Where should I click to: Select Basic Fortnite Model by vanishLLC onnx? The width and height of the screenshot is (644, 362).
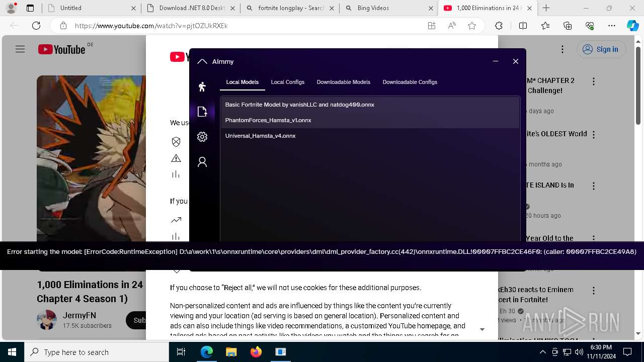click(370, 105)
